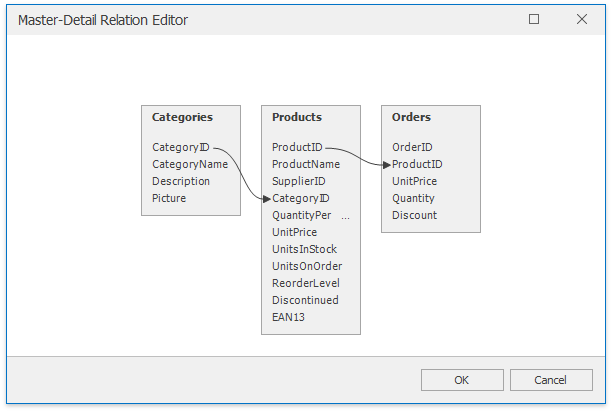
Task: Click UnitPrice field in Orders table
Action: pyautogui.click(x=414, y=181)
